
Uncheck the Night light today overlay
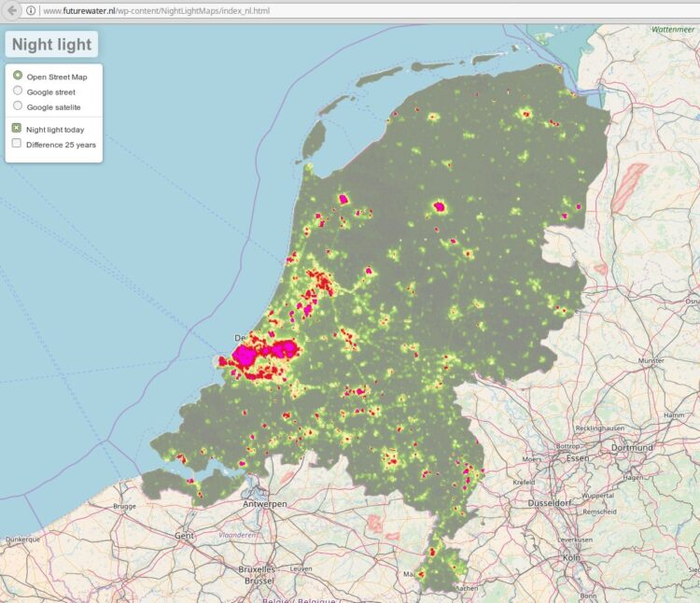[x=17, y=128]
